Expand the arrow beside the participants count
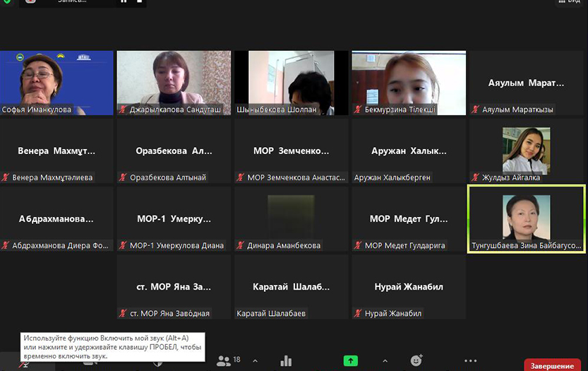588x371 pixels. click(255, 361)
